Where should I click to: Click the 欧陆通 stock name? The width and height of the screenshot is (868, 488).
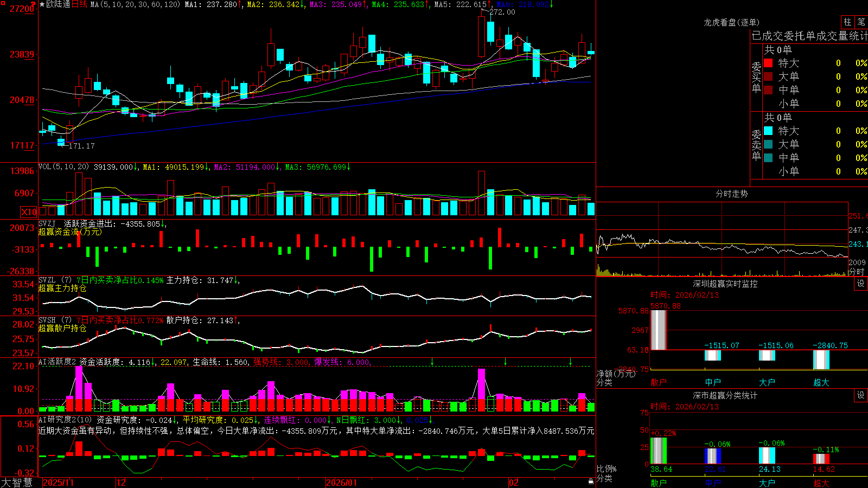[x=58, y=4]
